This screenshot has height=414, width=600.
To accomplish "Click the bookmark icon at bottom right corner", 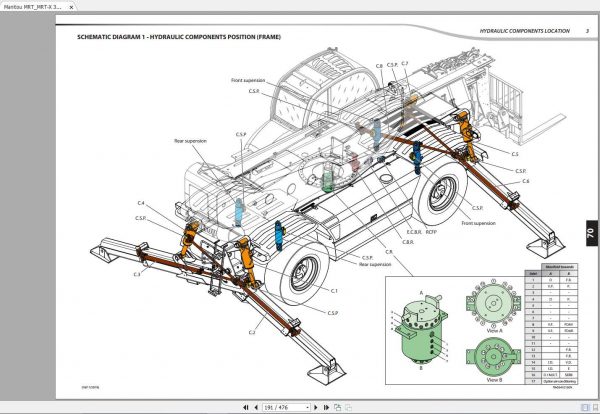I will [x=596, y=407].
